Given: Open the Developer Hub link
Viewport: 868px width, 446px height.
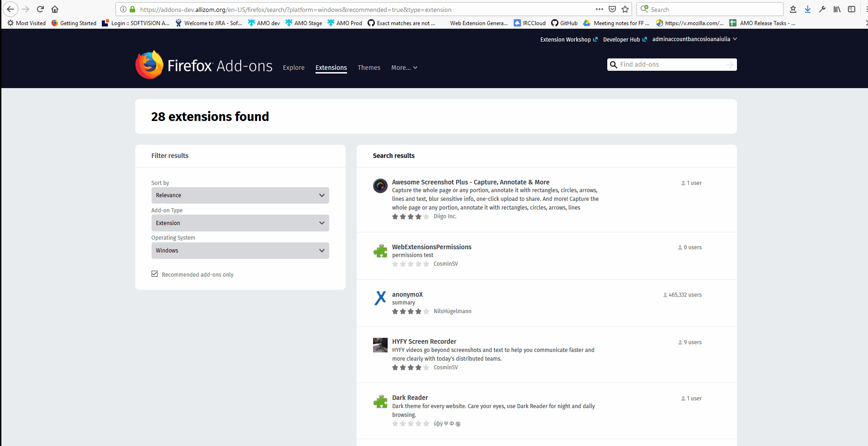Looking at the screenshot, I should (625, 40).
